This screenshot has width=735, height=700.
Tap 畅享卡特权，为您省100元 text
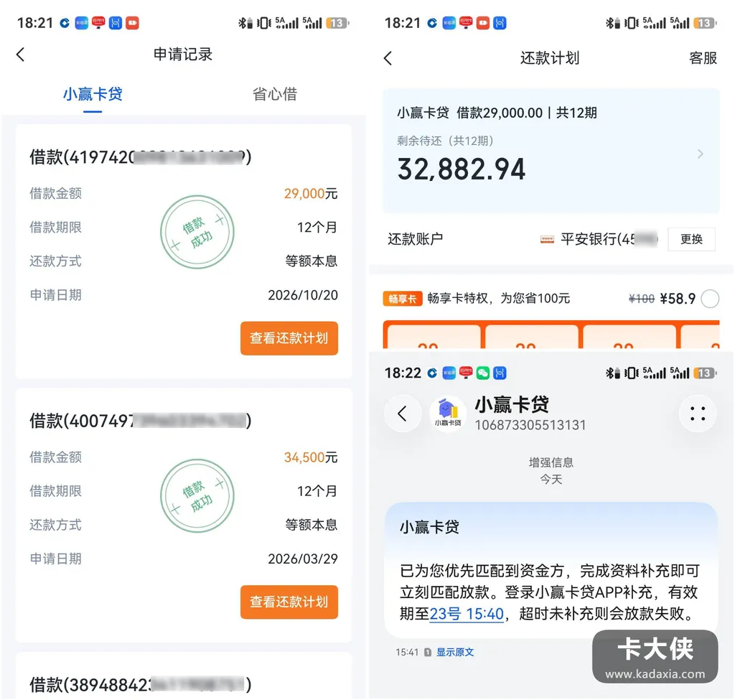pyautogui.click(x=498, y=299)
